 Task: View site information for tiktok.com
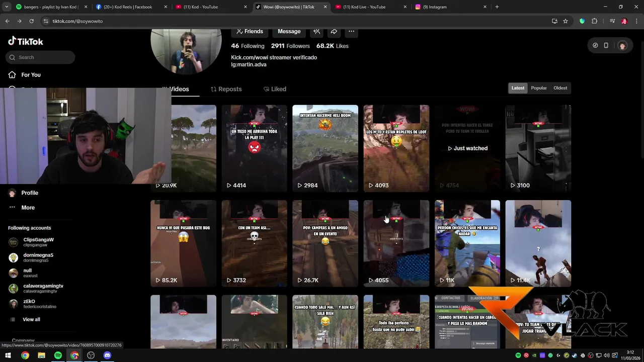tap(46, 21)
